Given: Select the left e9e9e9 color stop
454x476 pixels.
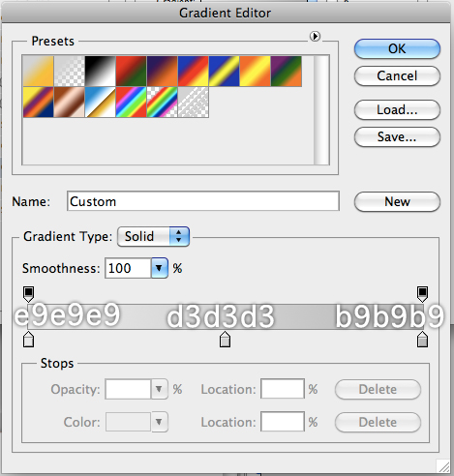Looking at the screenshot, I should 29,340.
